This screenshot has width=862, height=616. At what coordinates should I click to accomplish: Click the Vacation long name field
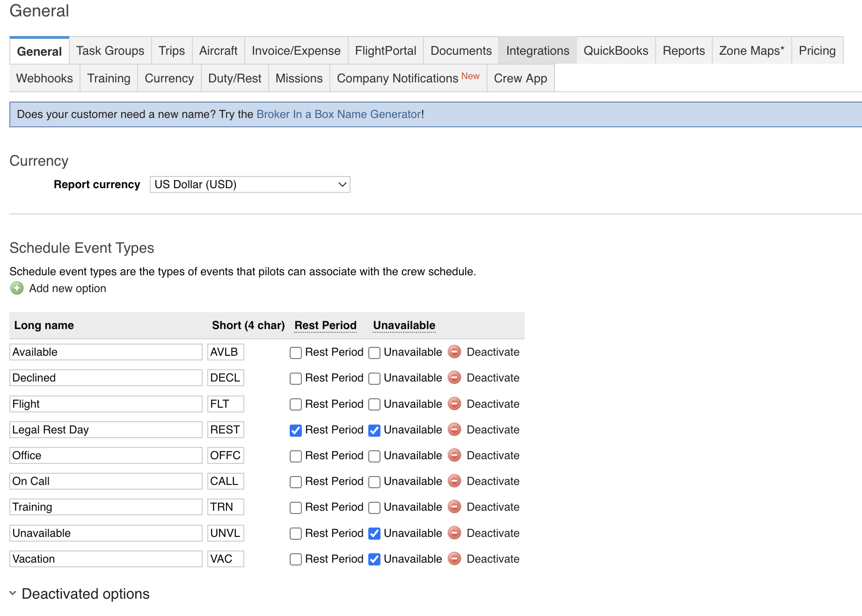click(x=105, y=558)
